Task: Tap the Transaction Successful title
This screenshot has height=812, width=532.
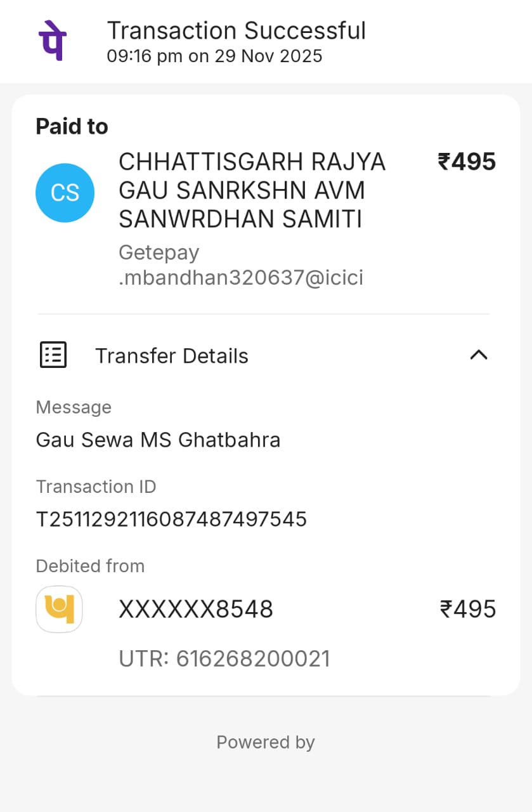Action: pos(236,30)
